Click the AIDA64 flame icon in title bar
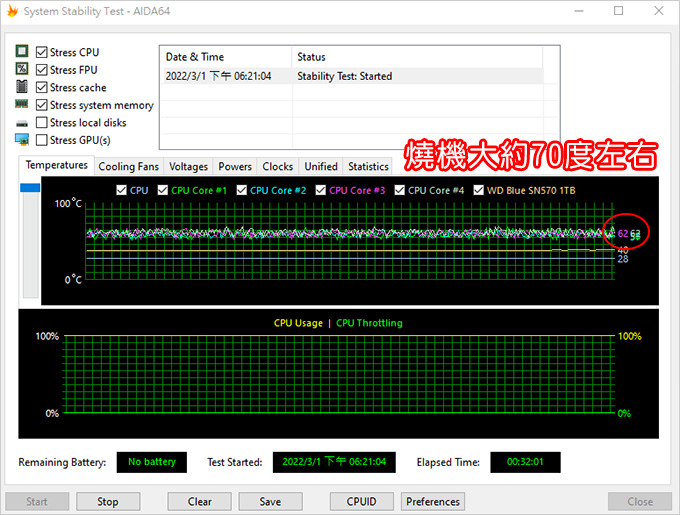 [x=12, y=11]
